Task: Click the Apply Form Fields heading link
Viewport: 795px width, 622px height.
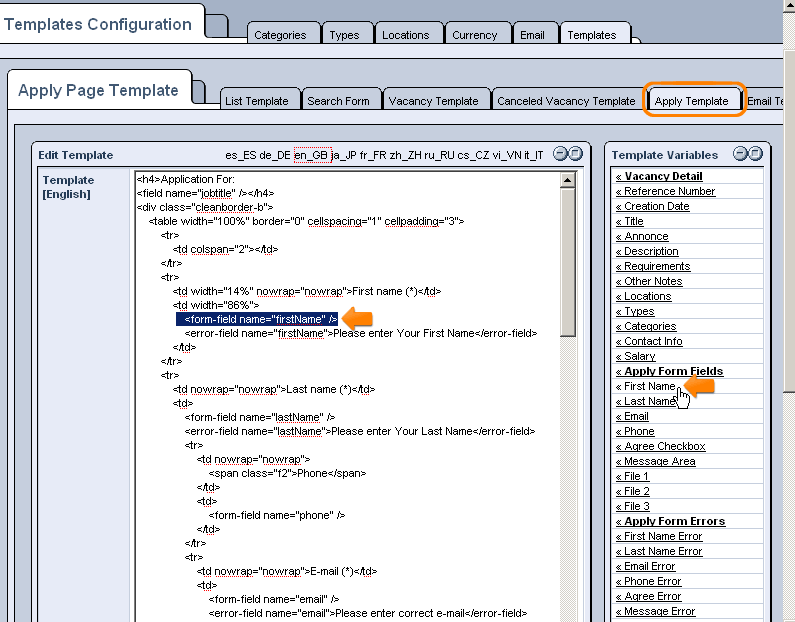Action: pyautogui.click(x=669, y=371)
